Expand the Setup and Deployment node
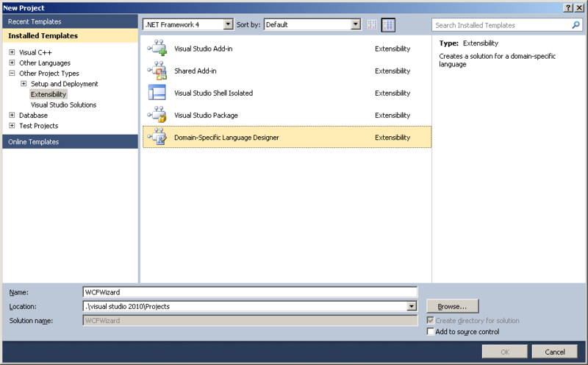 (24, 84)
